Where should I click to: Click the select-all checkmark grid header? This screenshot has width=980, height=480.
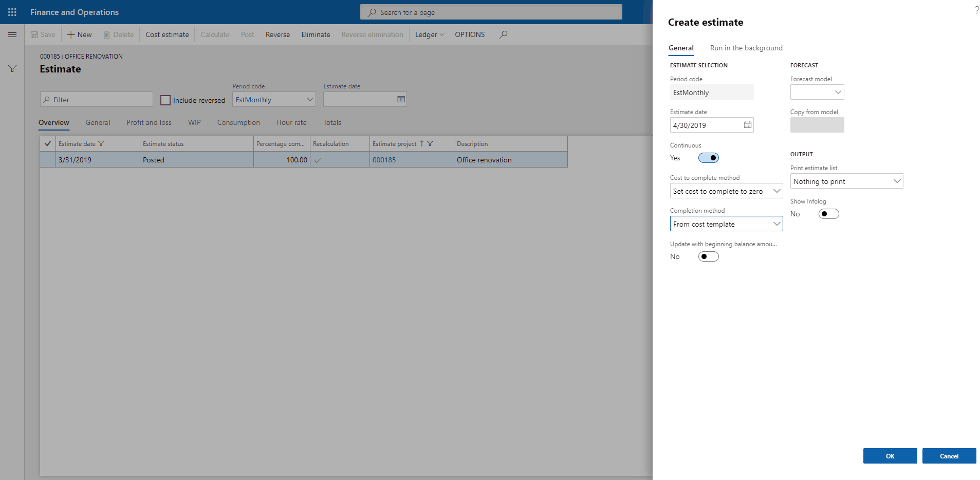coord(48,144)
